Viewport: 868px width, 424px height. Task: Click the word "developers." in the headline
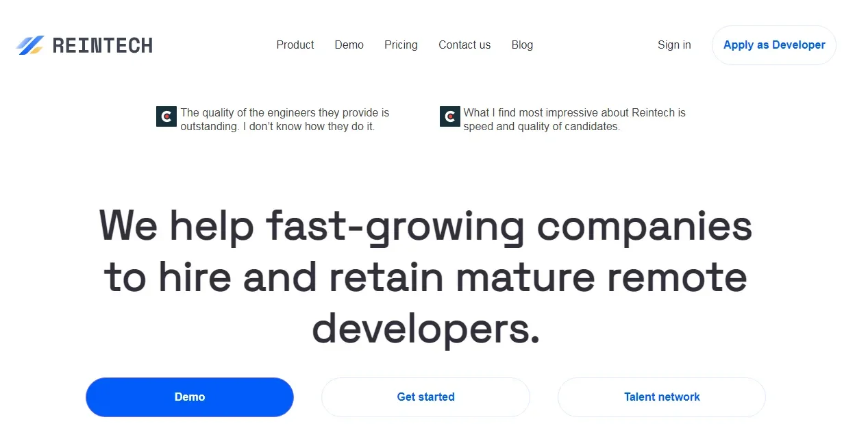425,329
